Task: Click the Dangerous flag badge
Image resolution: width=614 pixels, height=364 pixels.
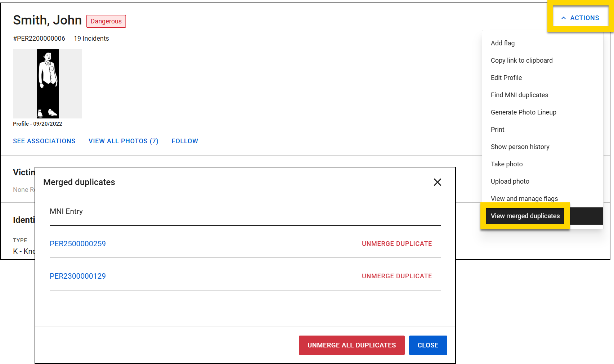Action: 106,21
